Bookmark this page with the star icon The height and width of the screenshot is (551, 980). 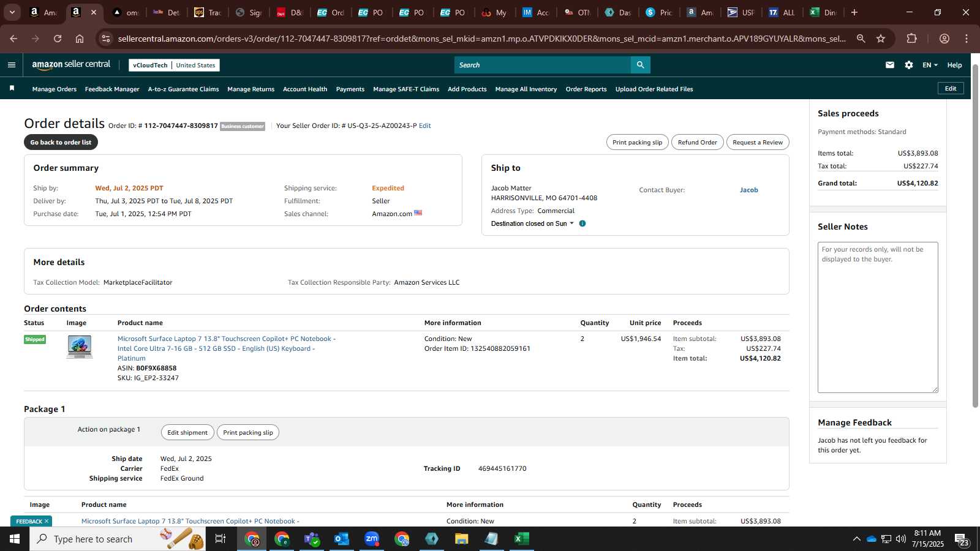(881, 39)
